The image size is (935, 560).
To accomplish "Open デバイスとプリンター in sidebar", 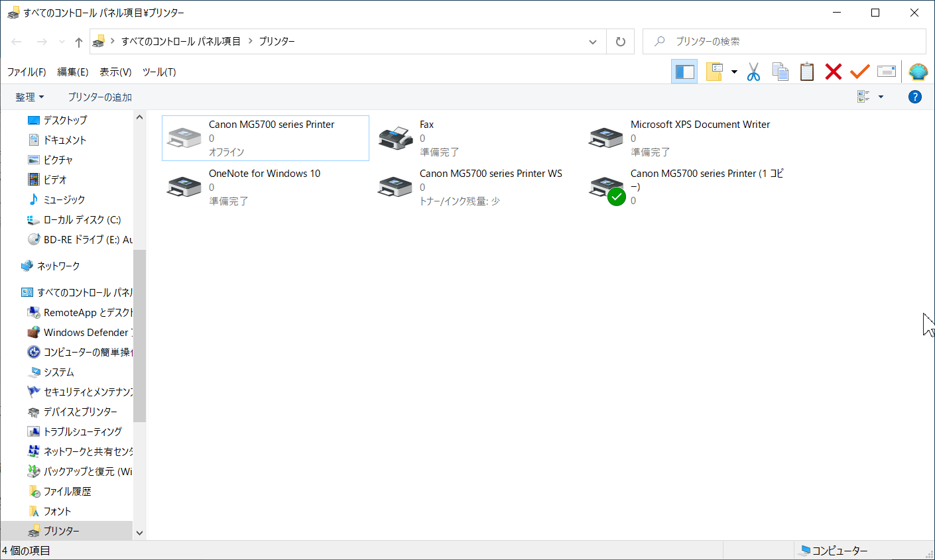I will [80, 412].
